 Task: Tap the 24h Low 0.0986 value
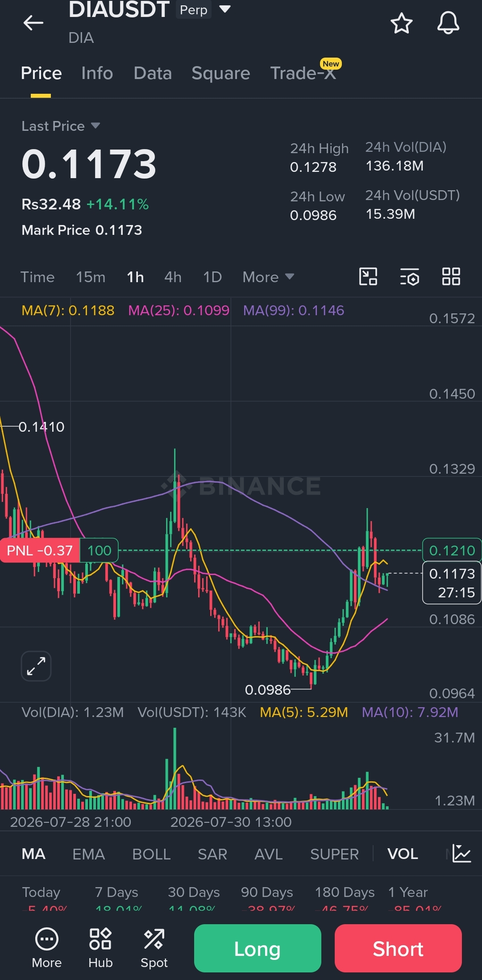pyautogui.click(x=313, y=215)
